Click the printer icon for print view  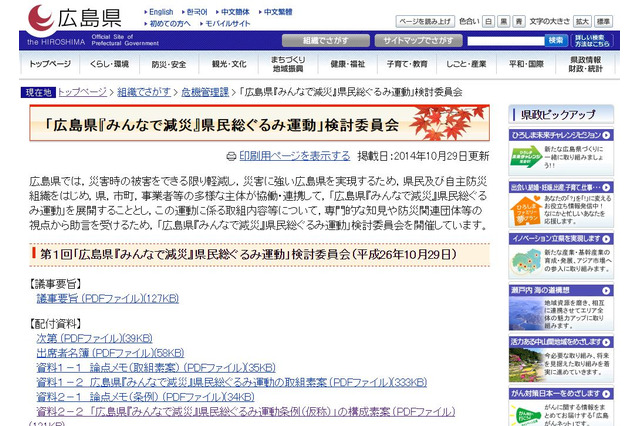tap(232, 156)
